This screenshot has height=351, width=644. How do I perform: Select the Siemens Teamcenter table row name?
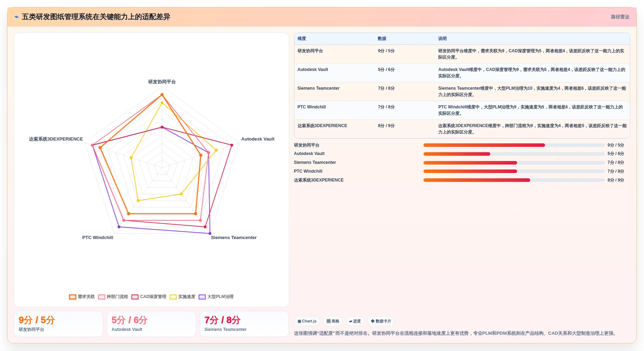coord(318,89)
